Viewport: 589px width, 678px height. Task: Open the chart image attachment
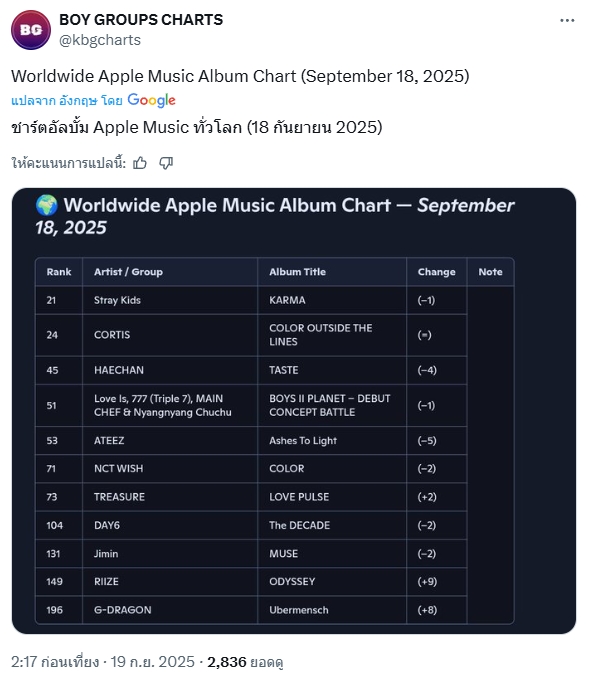[294, 411]
